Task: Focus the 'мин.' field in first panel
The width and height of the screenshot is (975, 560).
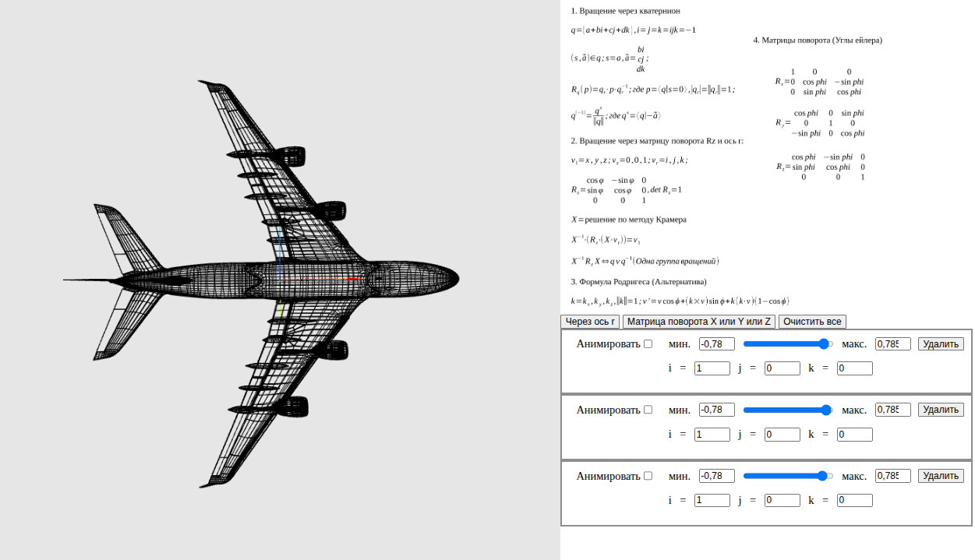Action: [717, 343]
